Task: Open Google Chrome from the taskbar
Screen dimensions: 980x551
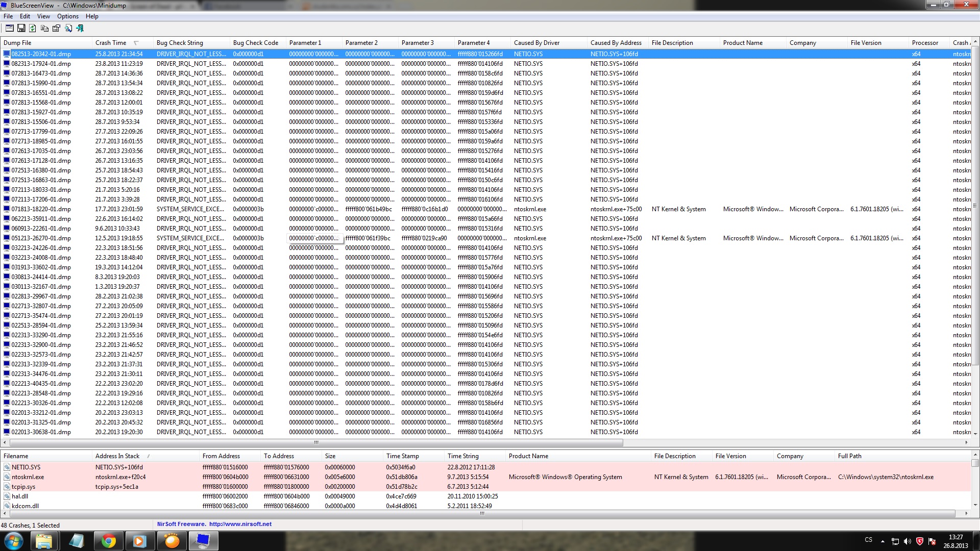Action: [108, 541]
